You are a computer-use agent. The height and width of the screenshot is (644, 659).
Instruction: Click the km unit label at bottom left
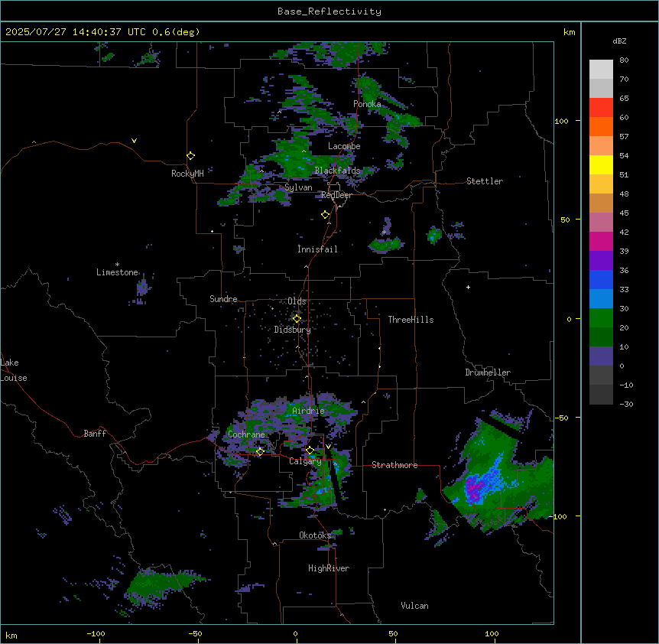pos(11,636)
